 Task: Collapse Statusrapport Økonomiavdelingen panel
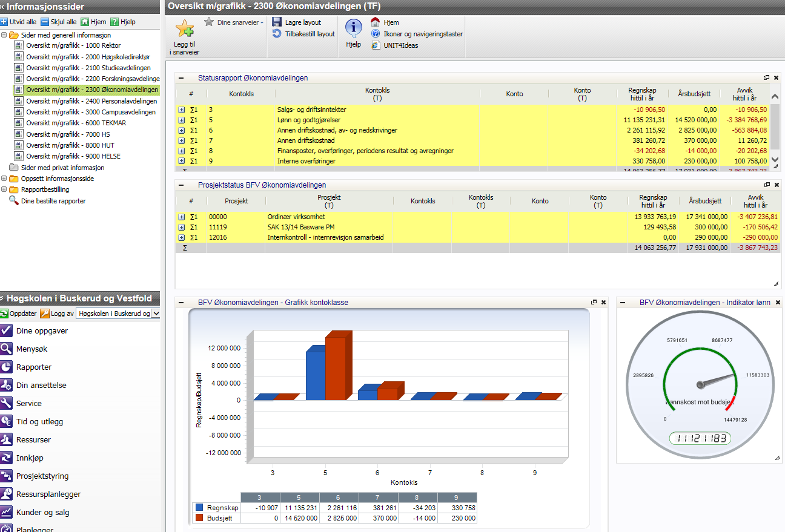click(x=181, y=78)
